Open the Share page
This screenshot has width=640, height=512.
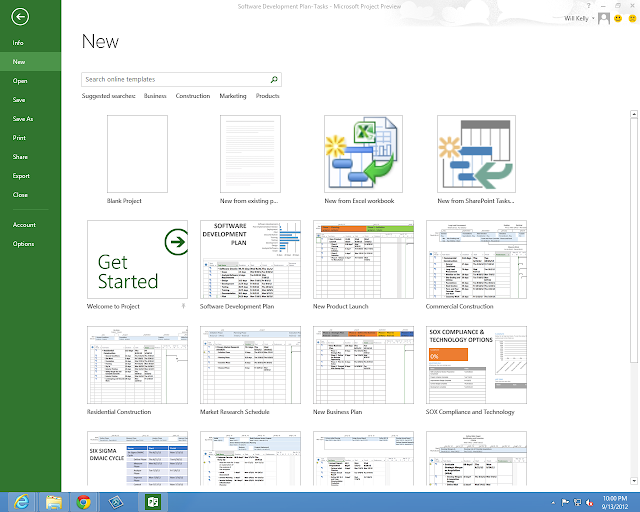pos(31,157)
